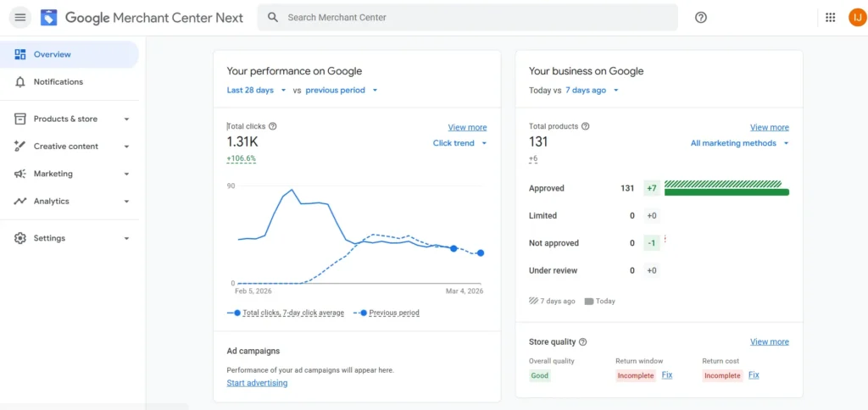Click the +6 total products change
The image size is (868, 410).
pyautogui.click(x=533, y=158)
